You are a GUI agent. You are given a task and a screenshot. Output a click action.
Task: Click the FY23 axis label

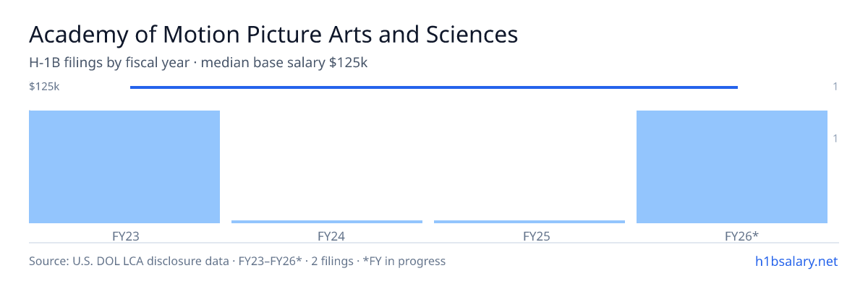(x=124, y=236)
